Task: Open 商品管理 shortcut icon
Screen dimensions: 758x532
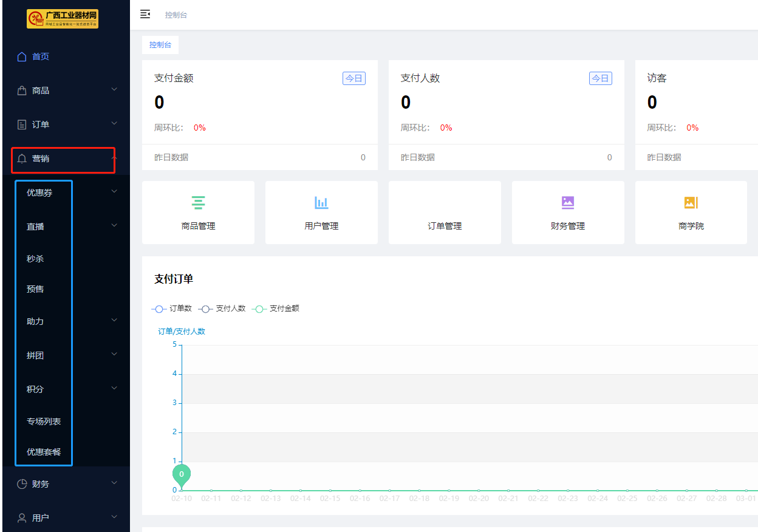Action: click(198, 203)
